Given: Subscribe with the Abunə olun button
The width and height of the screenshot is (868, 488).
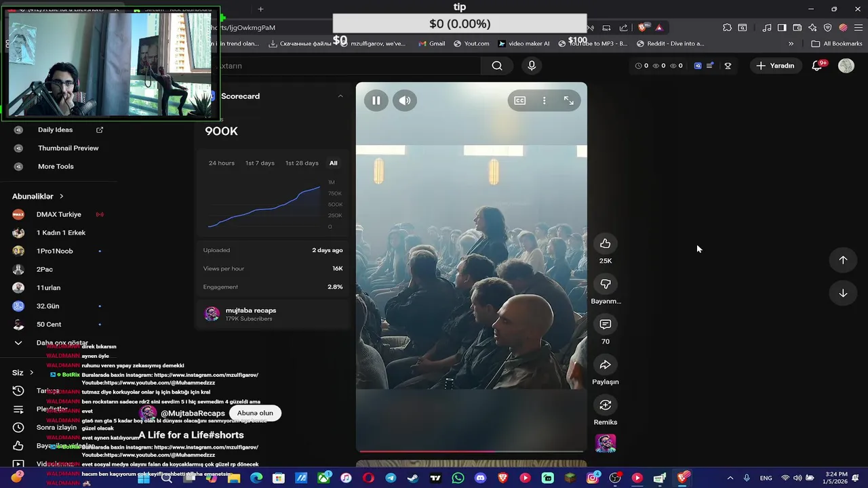Looking at the screenshot, I should 255,413.
